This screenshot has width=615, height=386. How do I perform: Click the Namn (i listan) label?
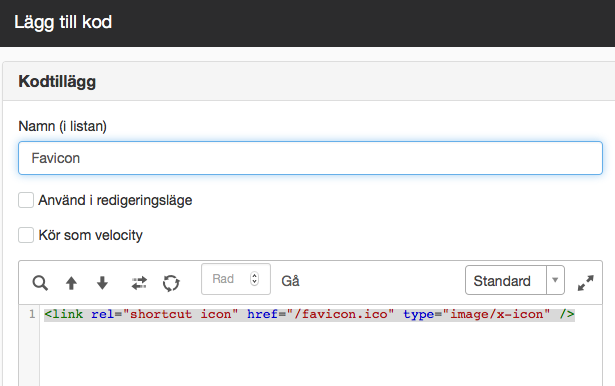tap(62, 126)
